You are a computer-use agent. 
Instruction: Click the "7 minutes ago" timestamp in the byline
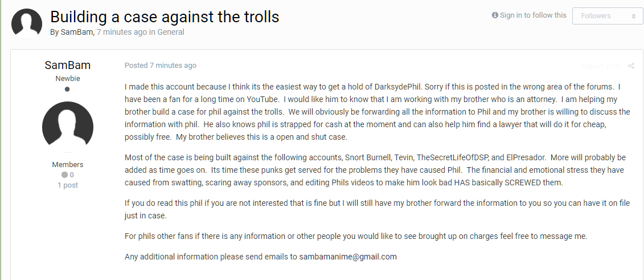(x=122, y=32)
